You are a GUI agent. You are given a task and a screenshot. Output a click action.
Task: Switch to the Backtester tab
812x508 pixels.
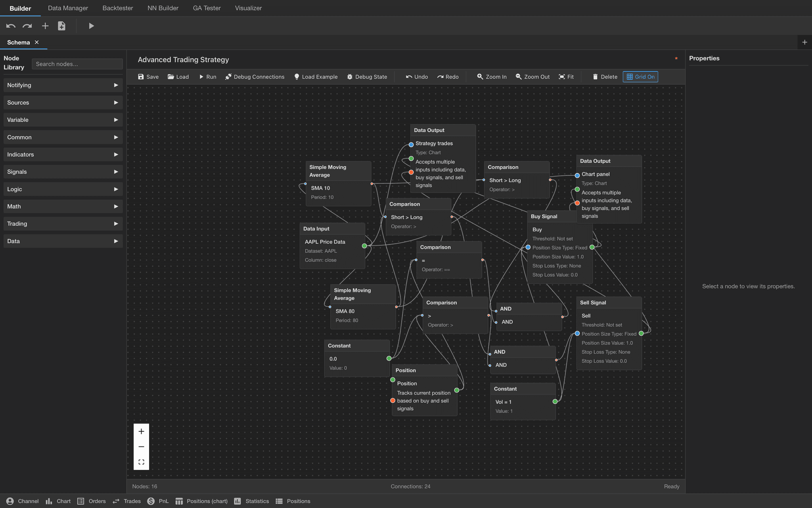click(x=118, y=8)
